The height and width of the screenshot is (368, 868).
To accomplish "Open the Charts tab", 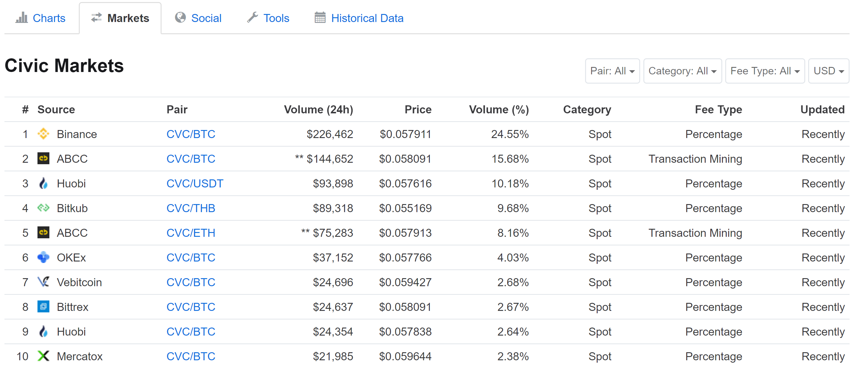I will (x=41, y=18).
